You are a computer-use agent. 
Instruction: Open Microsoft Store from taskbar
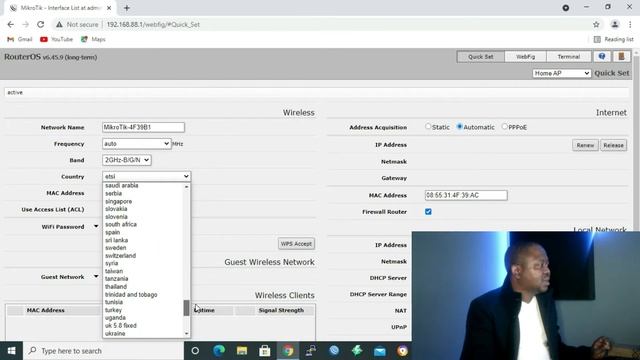(x=264, y=351)
